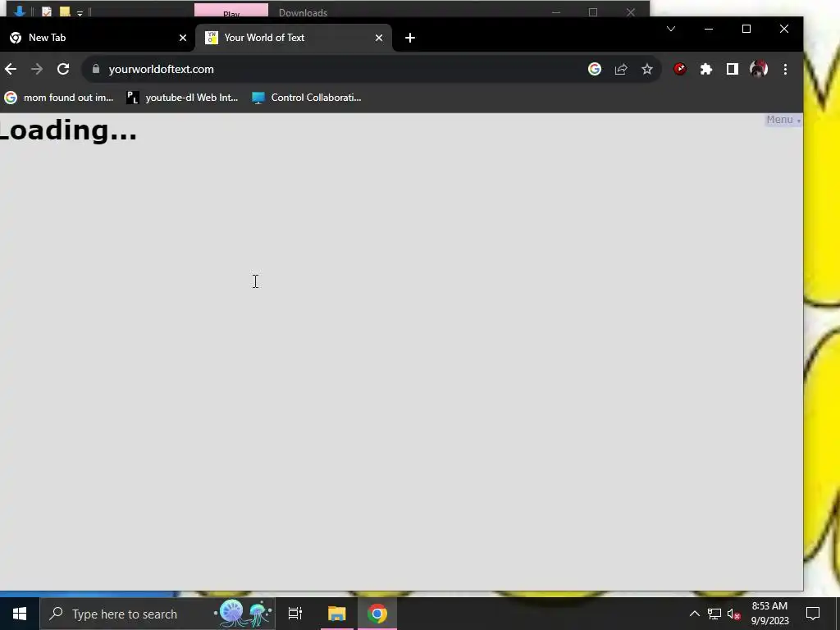This screenshot has height=630, width=840.
Task: Open the red extension icon
Action: (680, 69)
